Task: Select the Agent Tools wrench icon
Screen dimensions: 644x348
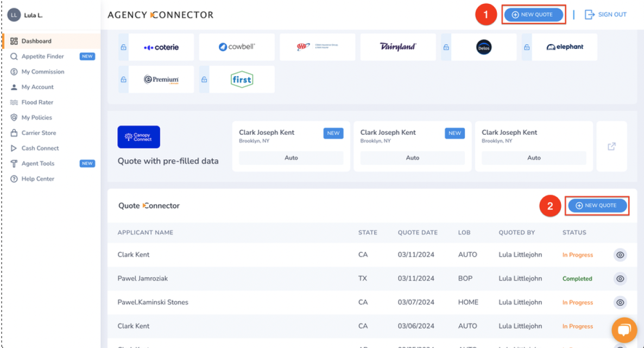Action: point(13,163)
